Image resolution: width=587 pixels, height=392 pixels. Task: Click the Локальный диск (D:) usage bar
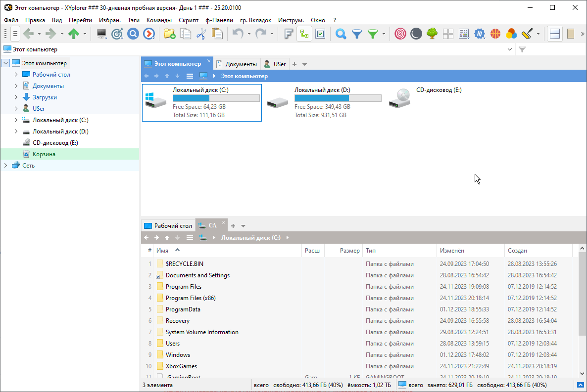click(x=338, y=98)
